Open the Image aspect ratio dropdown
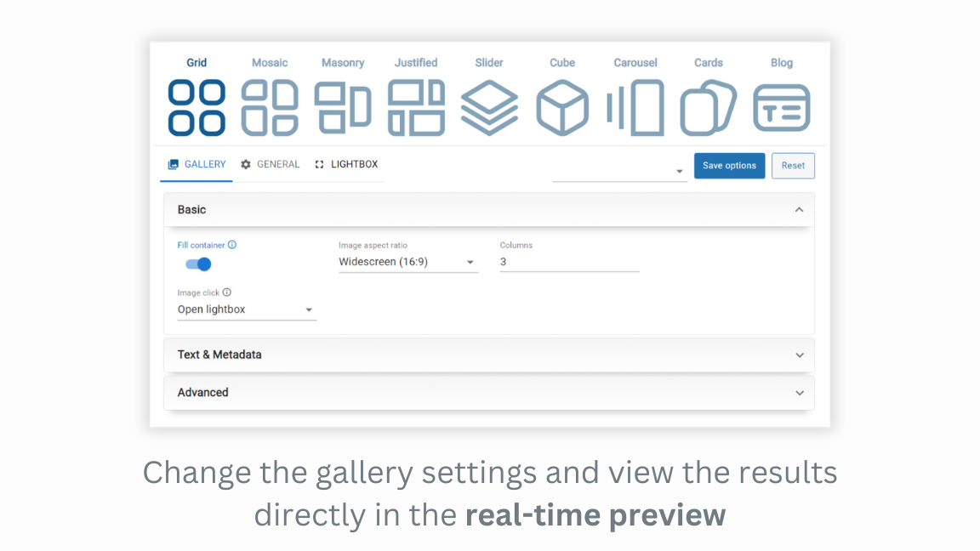The height and width of the screenshot is (551, 980). point(470,262)
